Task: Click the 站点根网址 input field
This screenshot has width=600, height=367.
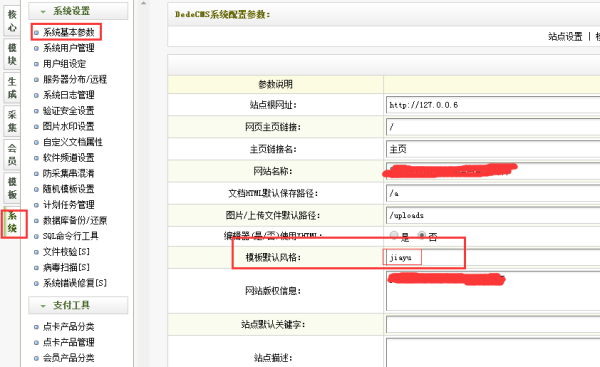Action: [493, 105]
